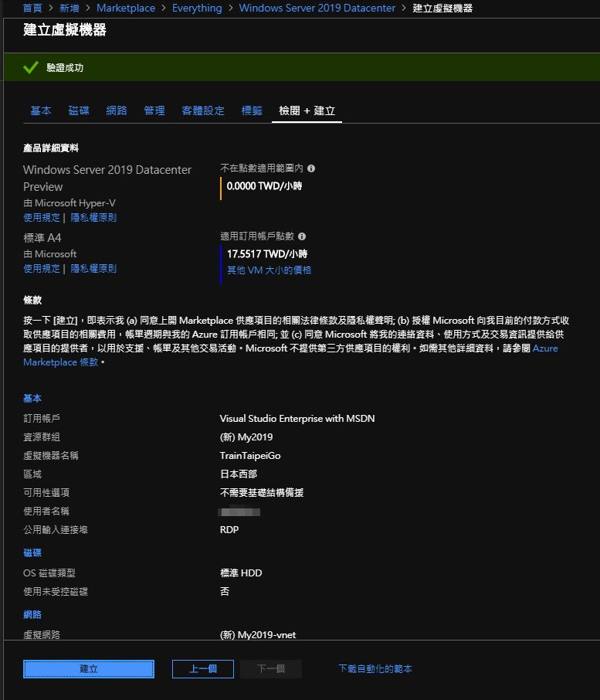Click the RDP inbound port value
600x700 pixels.
[x=229, y=529]
